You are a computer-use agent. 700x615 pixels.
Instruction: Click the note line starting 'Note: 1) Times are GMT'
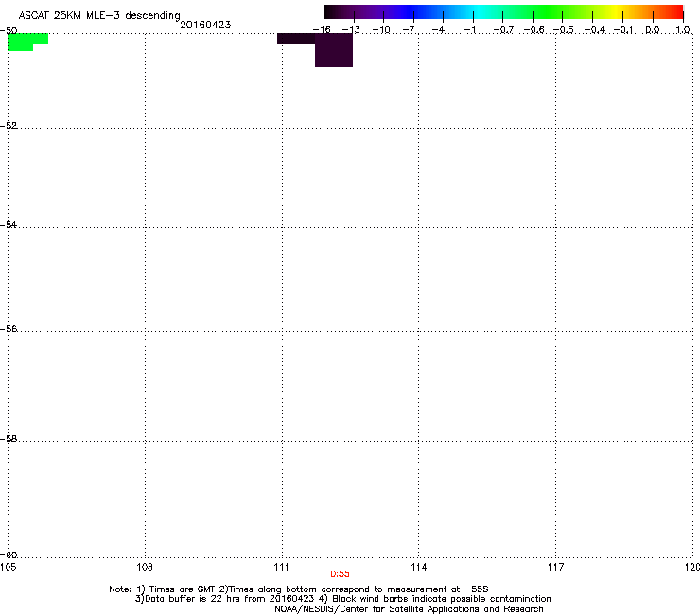(x=299, y=589)
